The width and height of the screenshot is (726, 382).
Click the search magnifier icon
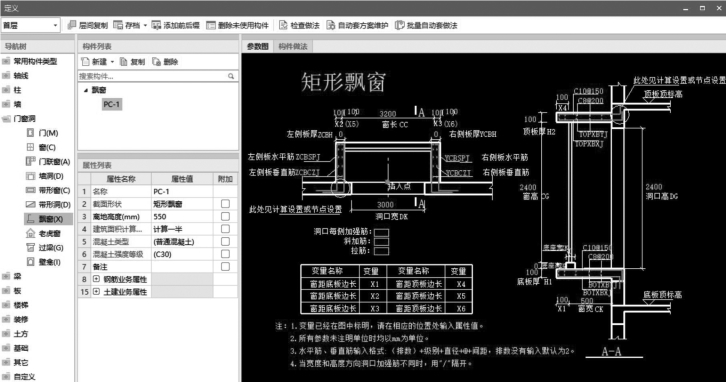pyautogui.click(x=231, y=76)
